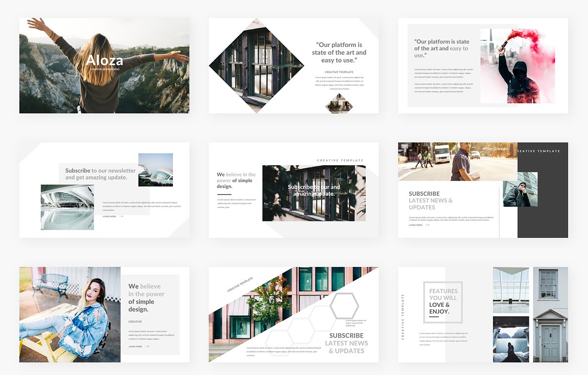The width and height of the screenshot is (588, 375).
Task: Click the arrow icon next to Learn More on denim jacket slide
Action: point(147,346)
